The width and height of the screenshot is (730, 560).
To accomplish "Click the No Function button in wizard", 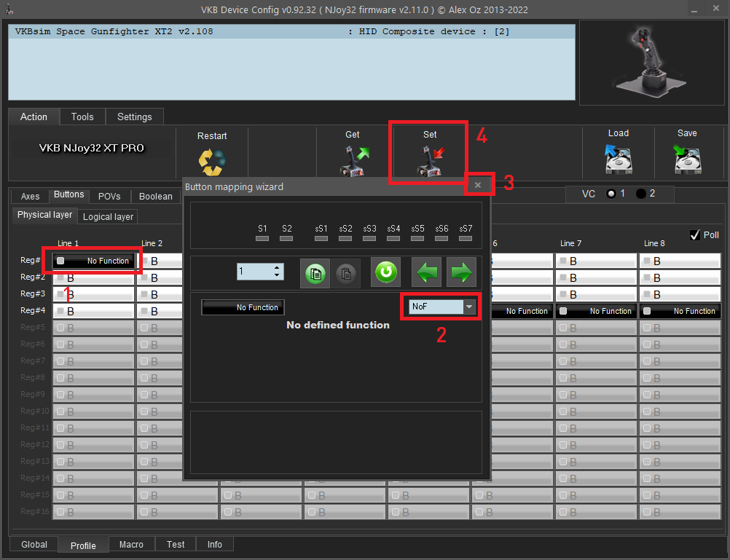I will [x=243, y=307].
